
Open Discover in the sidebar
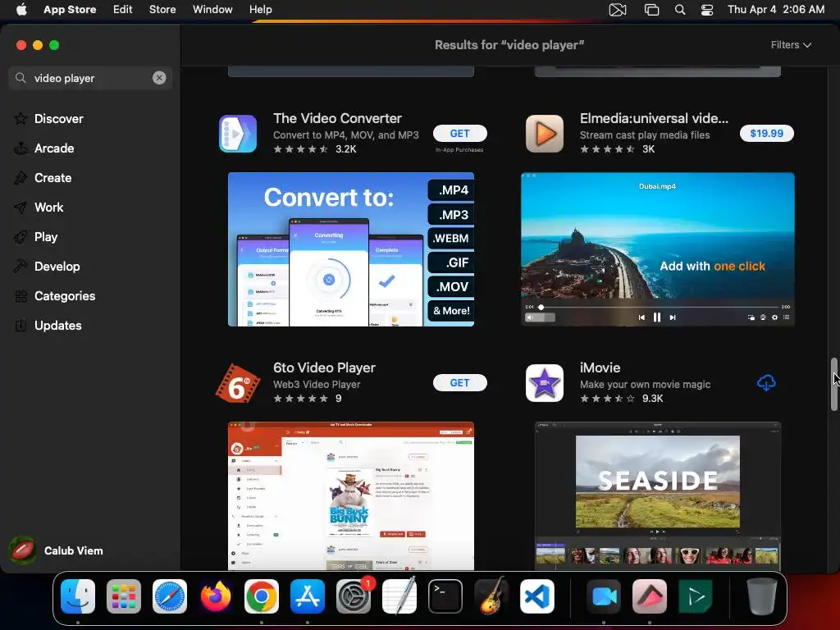58,119
